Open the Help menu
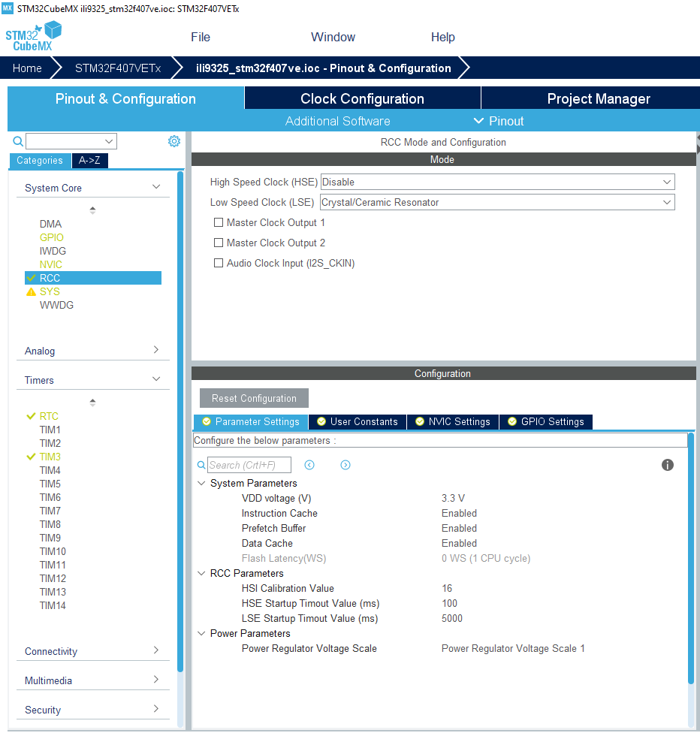 pos(442,37)
